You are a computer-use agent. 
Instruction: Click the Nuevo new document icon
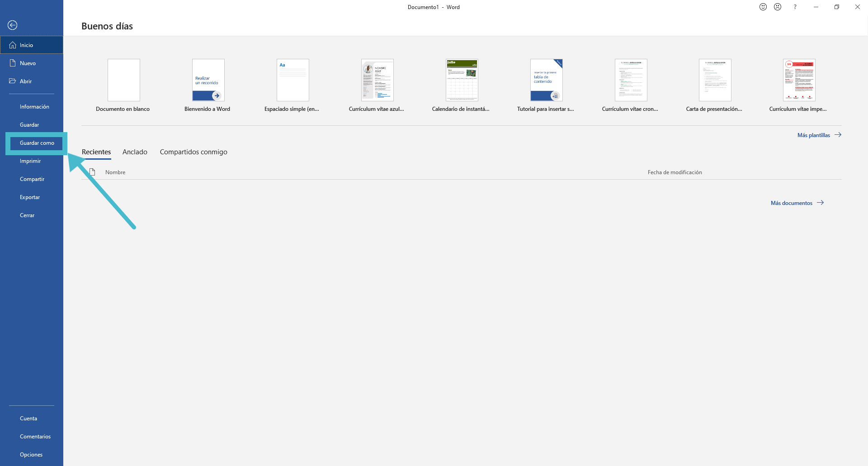tap(13, 63)
